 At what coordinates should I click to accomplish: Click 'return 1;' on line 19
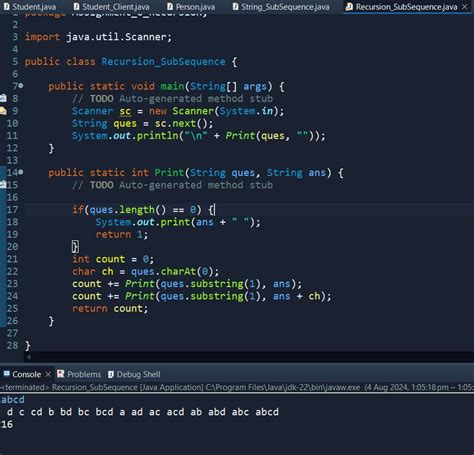coord(122,235)
